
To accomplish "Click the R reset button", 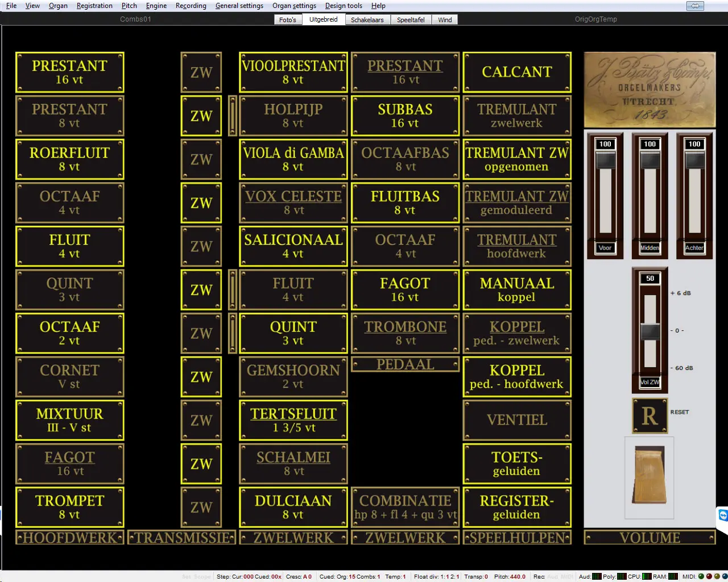I will pos(650,416).
